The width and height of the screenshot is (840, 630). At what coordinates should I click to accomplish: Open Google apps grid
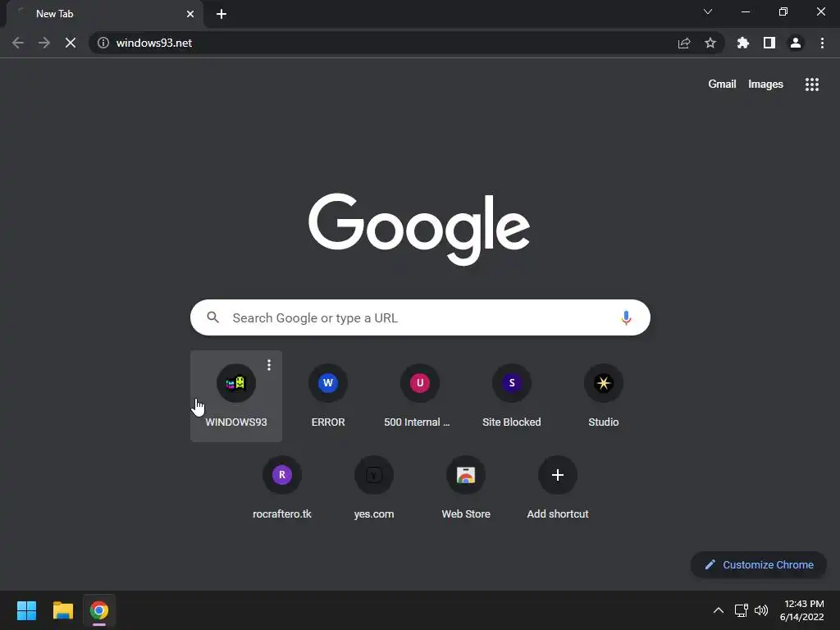coord(811,84)
